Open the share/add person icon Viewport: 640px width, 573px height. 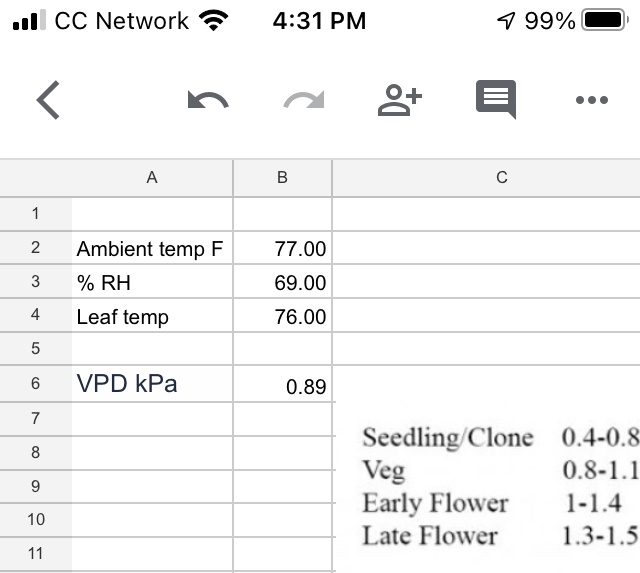400,100
